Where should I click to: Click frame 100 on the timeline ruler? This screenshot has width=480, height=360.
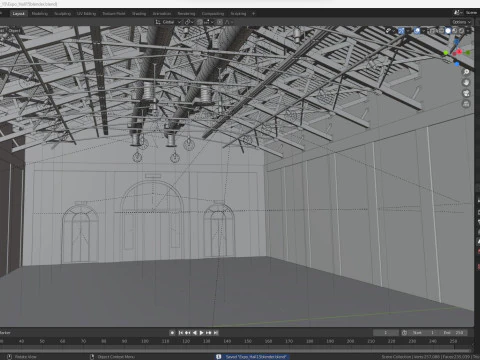pyautogui.click(x=145, y=341)
